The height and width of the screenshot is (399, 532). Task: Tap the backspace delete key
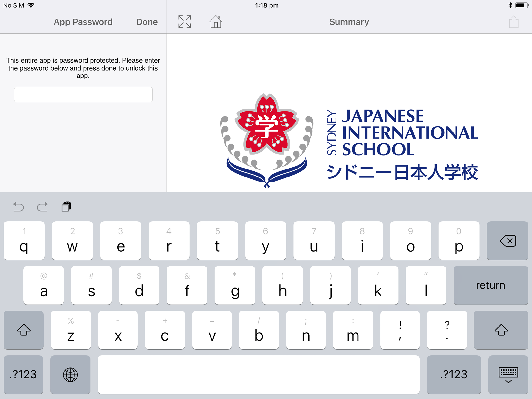click(507, 241)
